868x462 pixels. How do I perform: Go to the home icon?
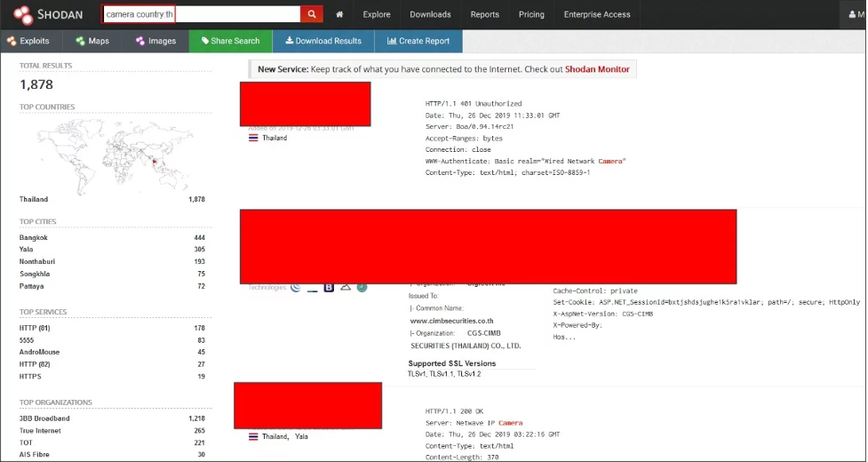click(339, 14)
